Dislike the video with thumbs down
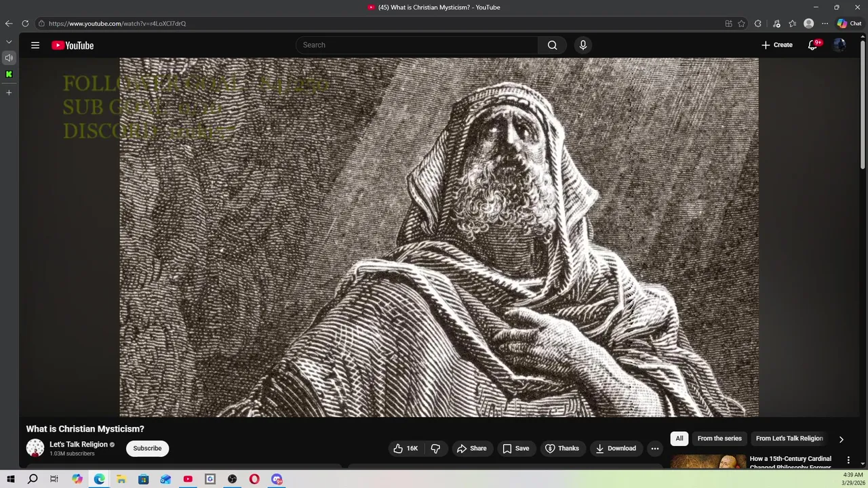Image resolution: width=868 pixels, height=488 pixels. point(435,448)
